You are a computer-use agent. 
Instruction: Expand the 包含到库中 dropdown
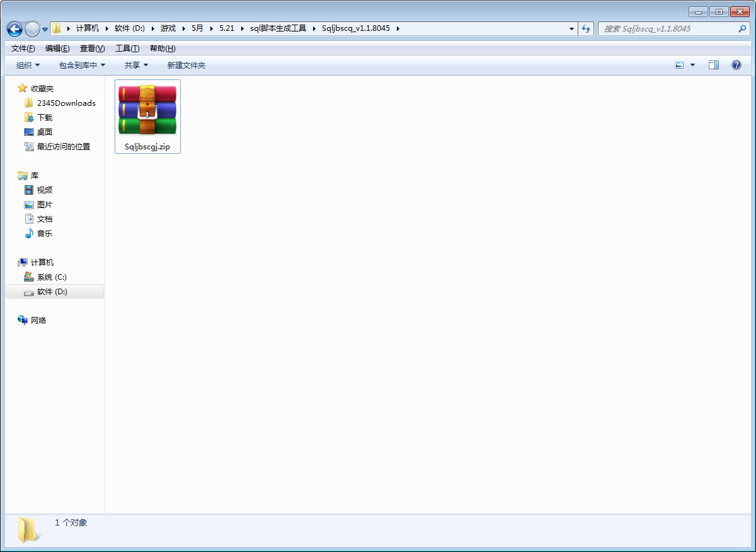click(x=83, y=65)
